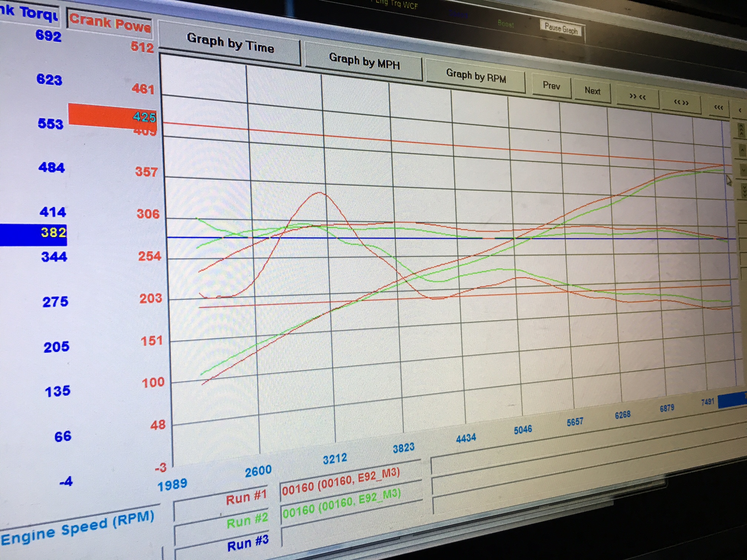Click the 306 power axis value
Screen dimensions: 747x560
point(148,214)
